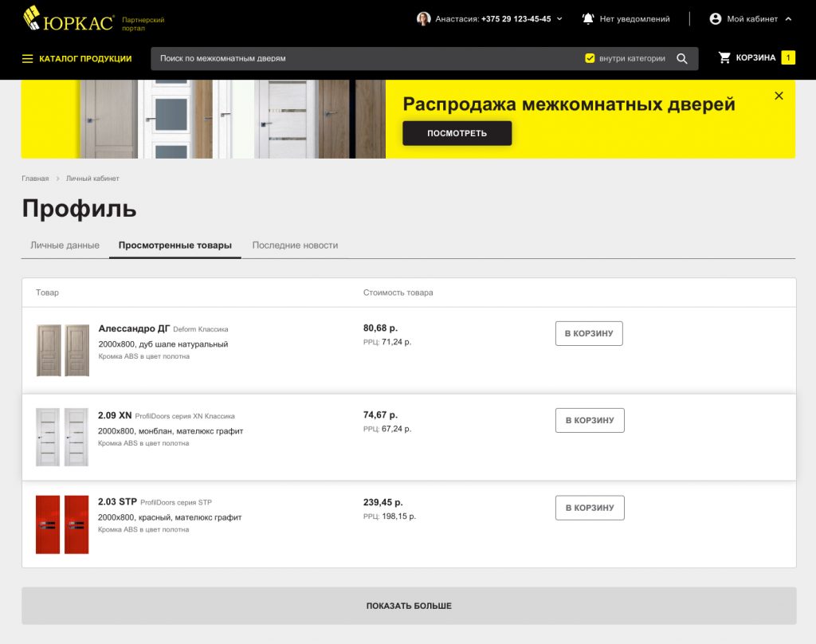
Task: Expand the manager phone dropdown chevron
Action: click(x=559, y=19)
